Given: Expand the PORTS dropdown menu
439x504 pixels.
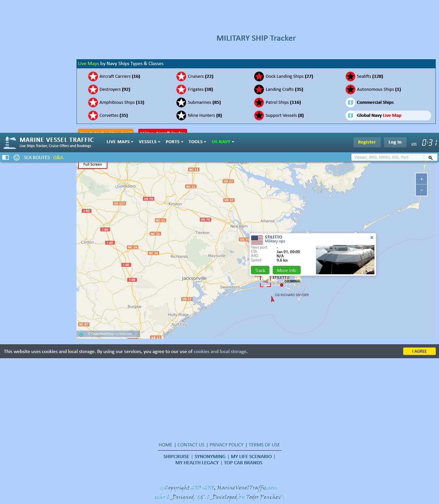Looking at the screenshot, I should pyautogui.click(x=174, y=142).
